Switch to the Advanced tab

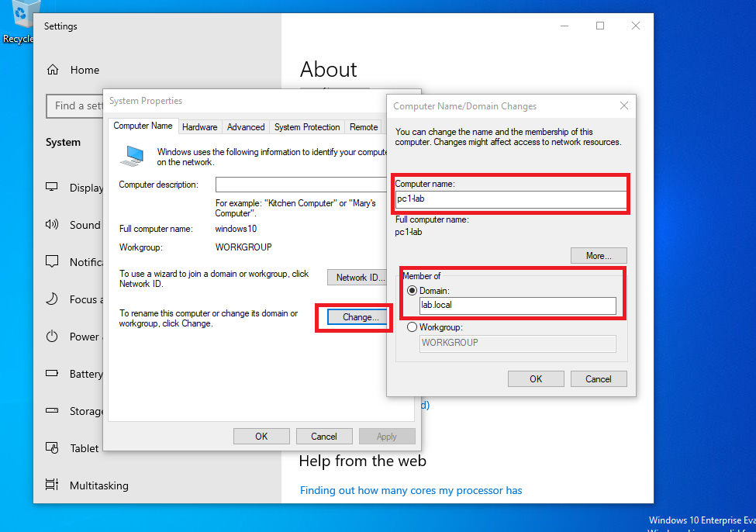[x=246, y=127]
